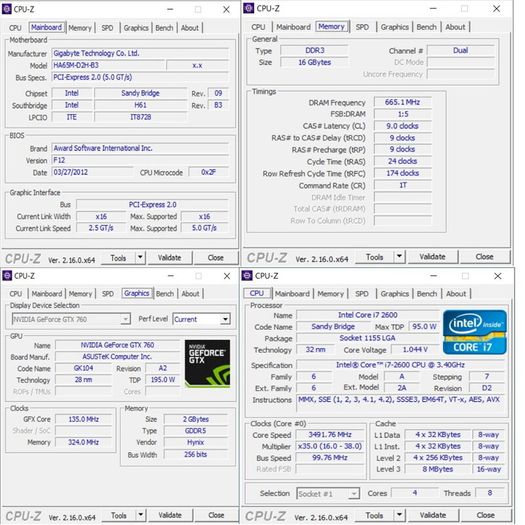Open SPD tab in Mainboard window
The image size is (525, 525).
coord(107,28)
